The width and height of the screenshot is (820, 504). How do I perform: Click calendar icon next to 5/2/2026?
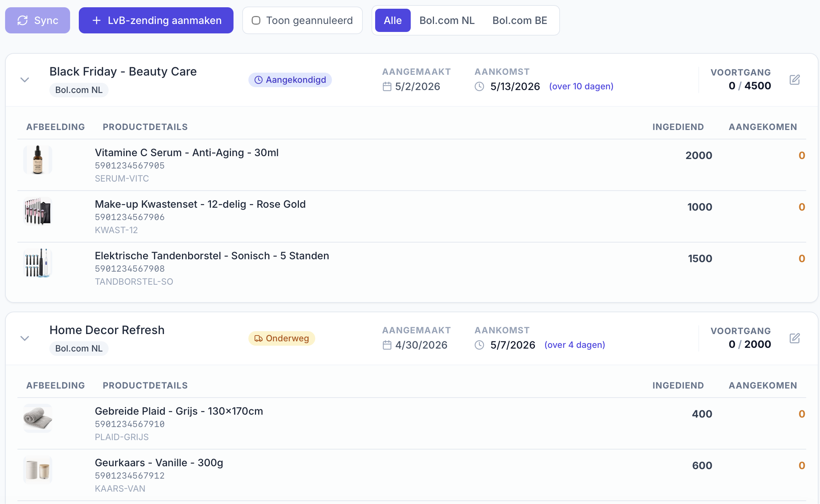(x=387, y=86)
